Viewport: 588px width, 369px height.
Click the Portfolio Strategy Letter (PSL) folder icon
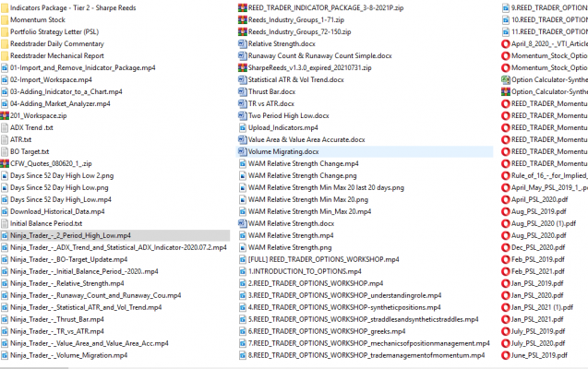point(5,32)
